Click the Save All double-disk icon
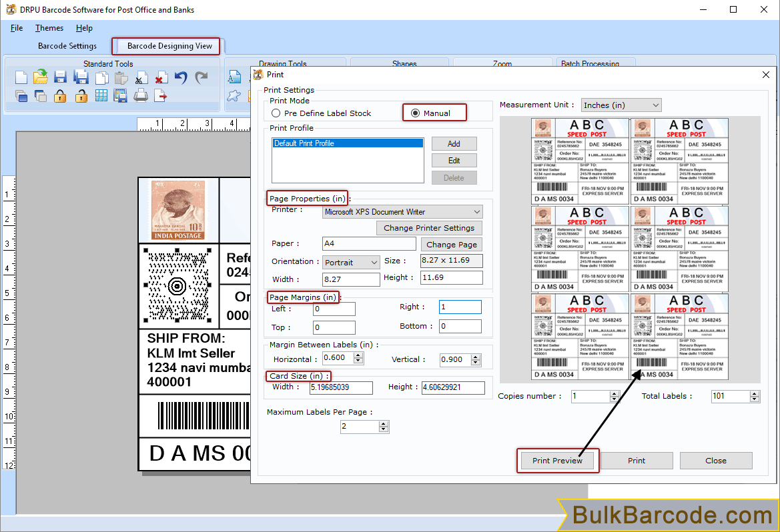780x532 pixels. tap(81, 77)
